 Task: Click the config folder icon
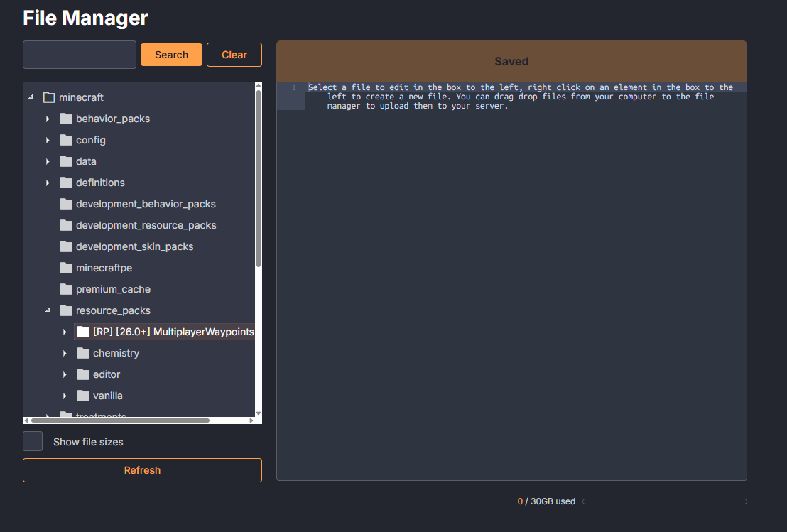click(66, 140)
